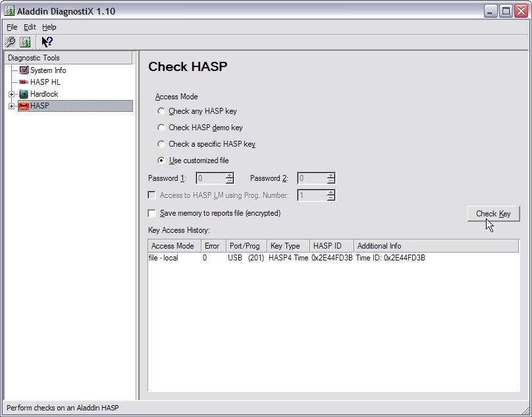
Task: Open the Help menu
Action: [49, 27]
